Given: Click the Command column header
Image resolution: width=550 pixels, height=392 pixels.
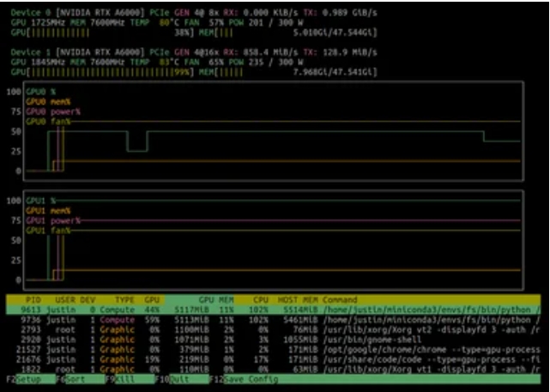Looking at the screenshot, I should tap(340, 299).
